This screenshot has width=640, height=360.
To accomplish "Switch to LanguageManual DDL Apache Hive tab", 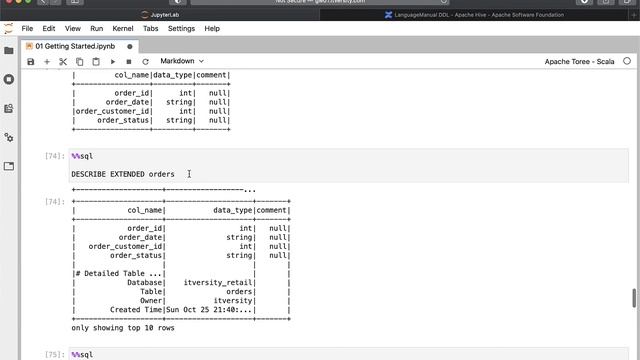I will point(475,15).
